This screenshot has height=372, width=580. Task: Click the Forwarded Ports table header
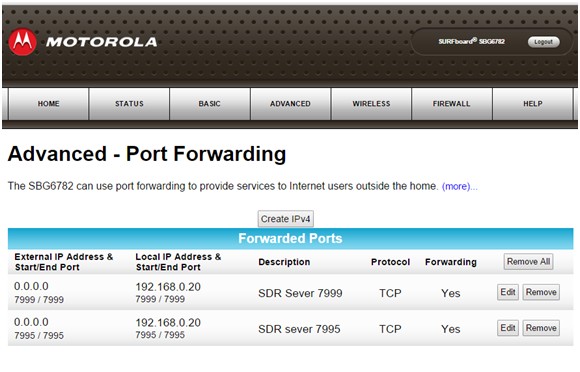click(290, 239)
